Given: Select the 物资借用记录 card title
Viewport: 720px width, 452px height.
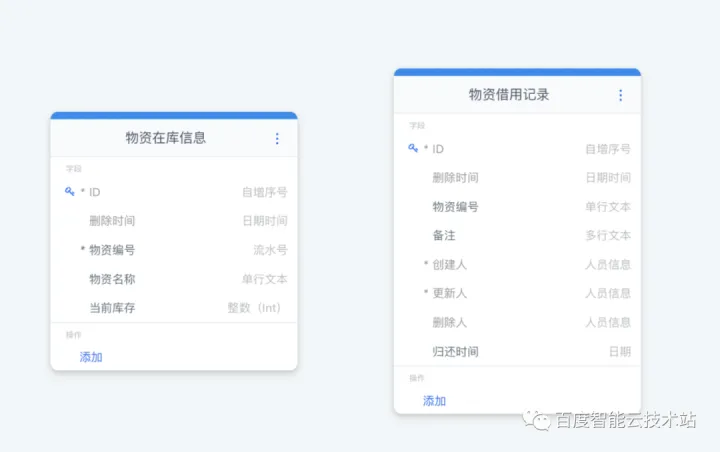Looking at the screenshot, I should pyautogui.click(x=509, y=95).
